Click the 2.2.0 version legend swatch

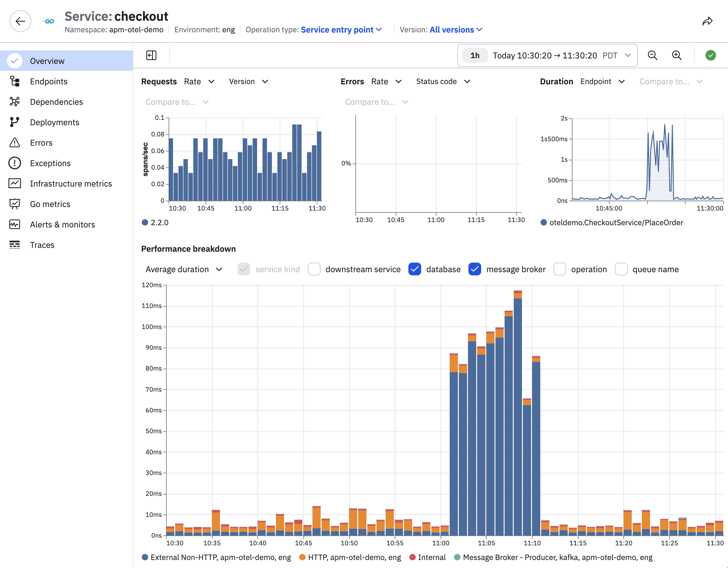click(145, 222)
